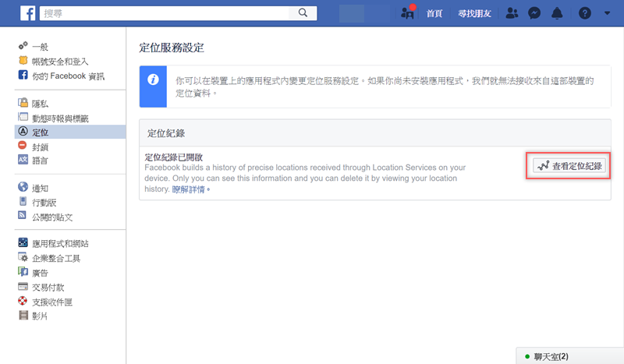Select 一般 general settings
This screenshot has height=364, width=624.
[41, 47]
